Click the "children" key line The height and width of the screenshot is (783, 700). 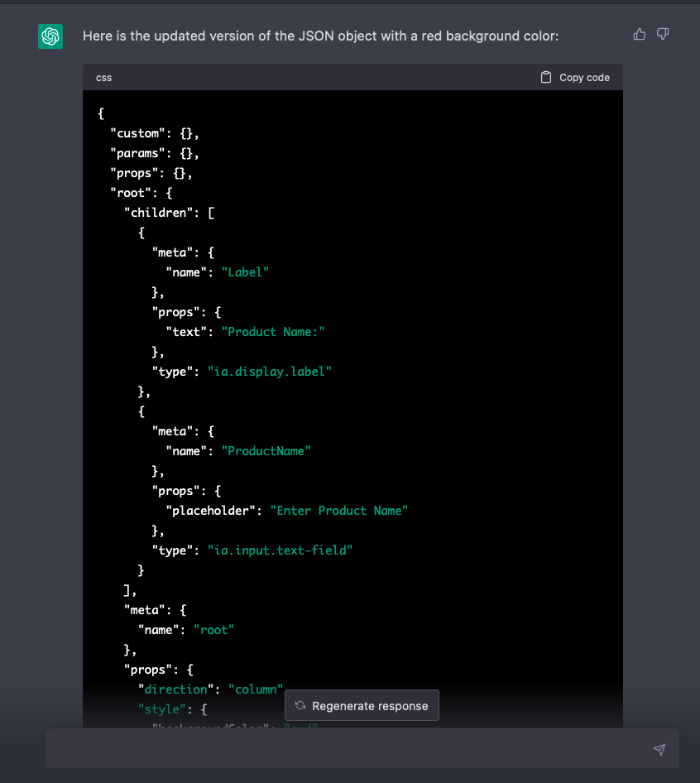tap(170, 213)
